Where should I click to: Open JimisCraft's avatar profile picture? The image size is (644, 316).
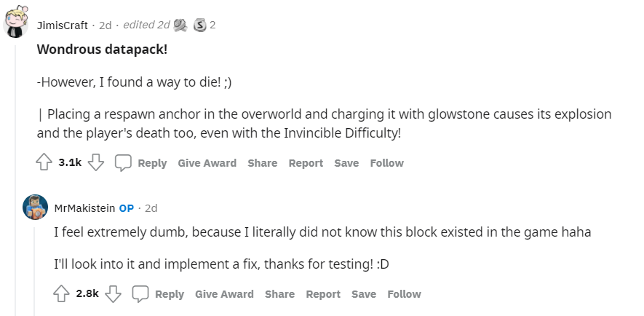[x=16, y=22]
